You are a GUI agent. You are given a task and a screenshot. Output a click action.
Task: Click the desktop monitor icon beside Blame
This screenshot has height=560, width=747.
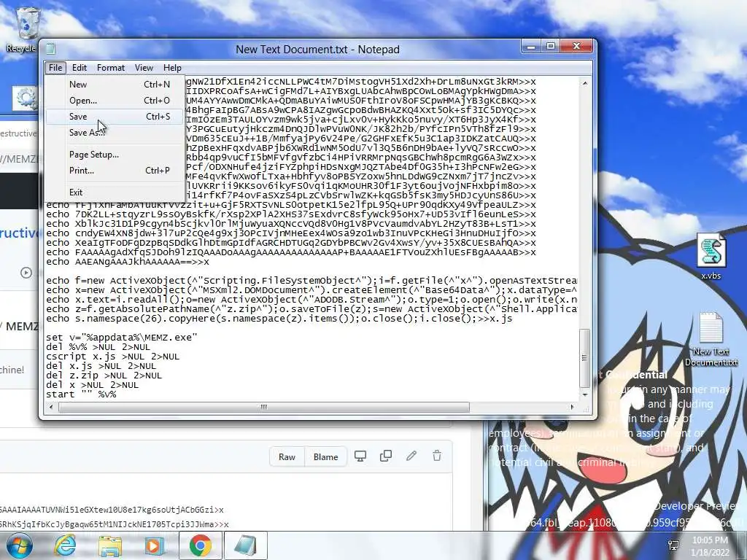pos(360,456)
